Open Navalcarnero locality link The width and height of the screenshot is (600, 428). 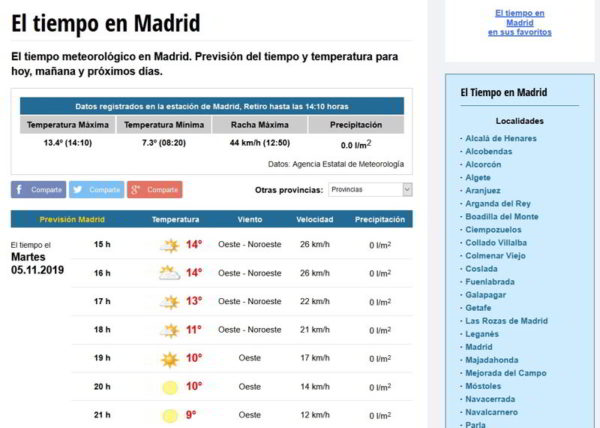(x=491, y=412)
